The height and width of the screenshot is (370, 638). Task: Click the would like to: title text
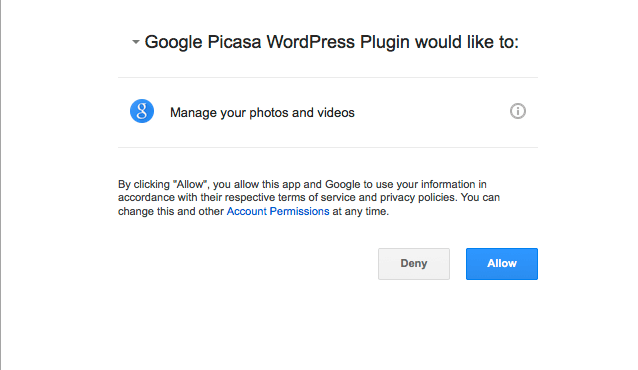(467, 42)
